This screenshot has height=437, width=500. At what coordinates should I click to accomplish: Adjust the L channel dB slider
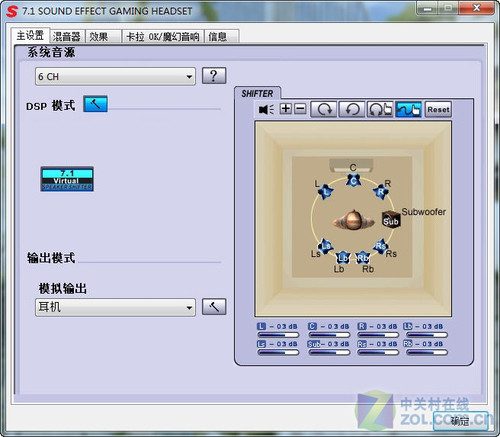(278, 335)
